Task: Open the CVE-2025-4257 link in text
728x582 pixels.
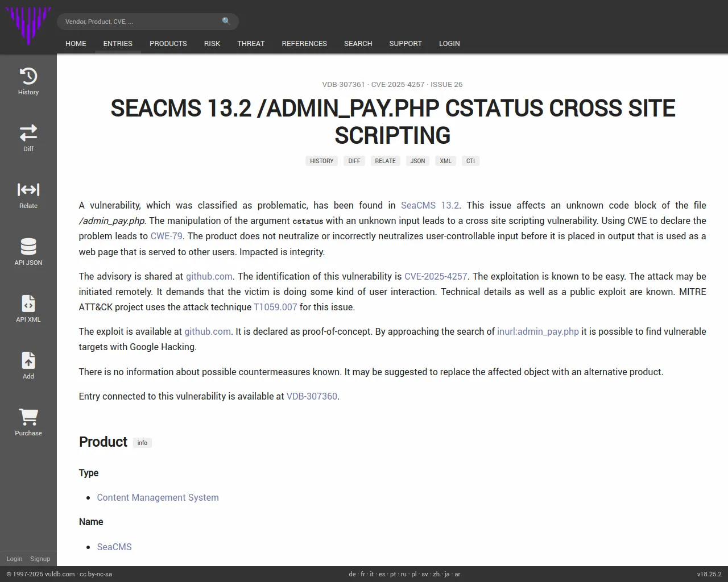Action: click(x=436, y=276)
